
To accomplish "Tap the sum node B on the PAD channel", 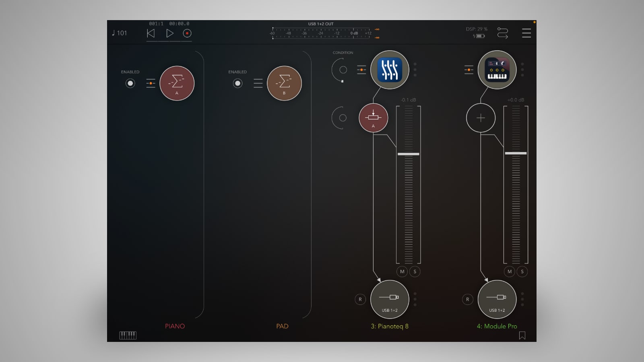I will pos(284,82).
